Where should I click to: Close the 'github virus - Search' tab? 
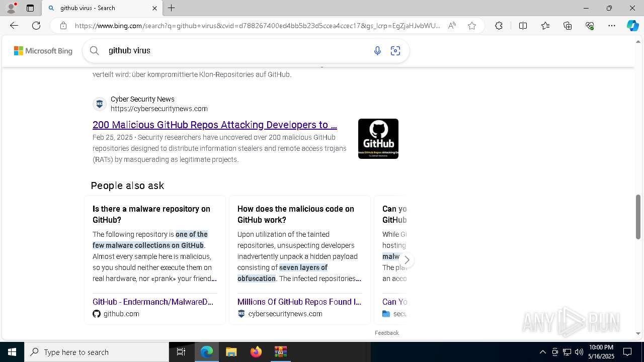(154, 8)
